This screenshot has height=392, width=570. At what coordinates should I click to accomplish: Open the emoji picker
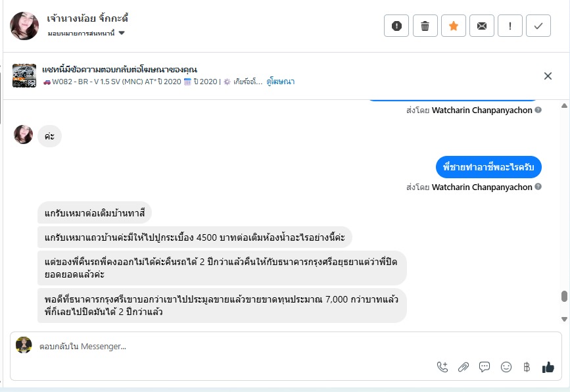506,367
